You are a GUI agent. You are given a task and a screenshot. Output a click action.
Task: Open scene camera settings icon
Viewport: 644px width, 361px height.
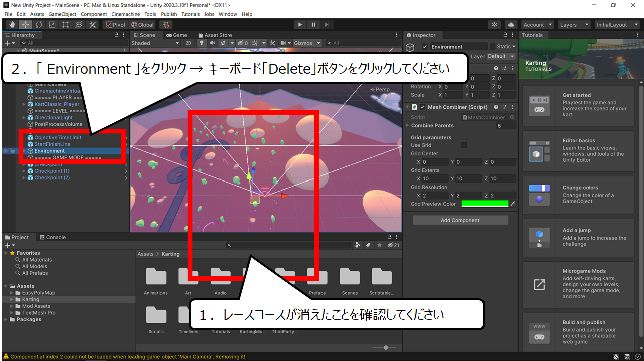285,43
